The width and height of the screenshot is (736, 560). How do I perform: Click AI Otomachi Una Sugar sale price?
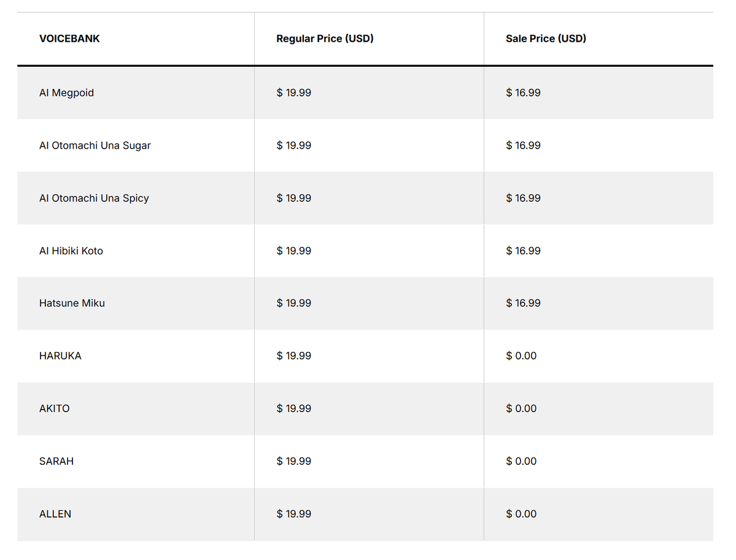(x=524, y=146)
